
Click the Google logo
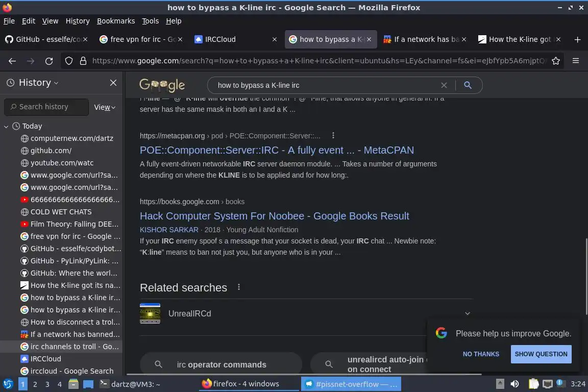pyautogui.click(x=162, y=85)
